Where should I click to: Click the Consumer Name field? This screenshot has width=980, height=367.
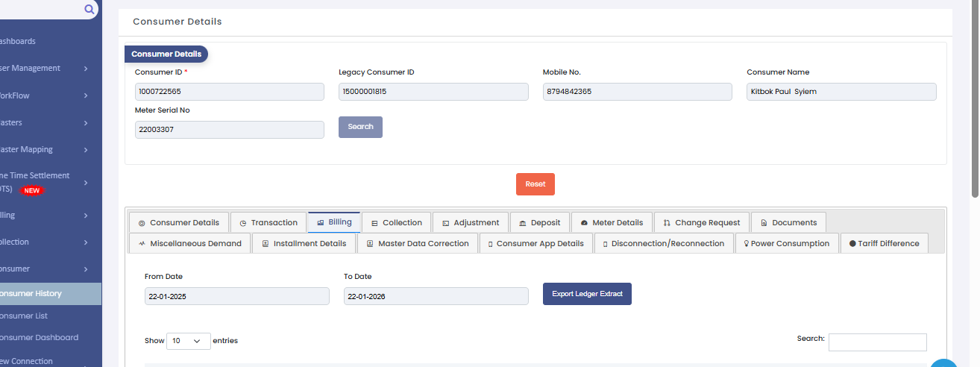pos(841,92)
